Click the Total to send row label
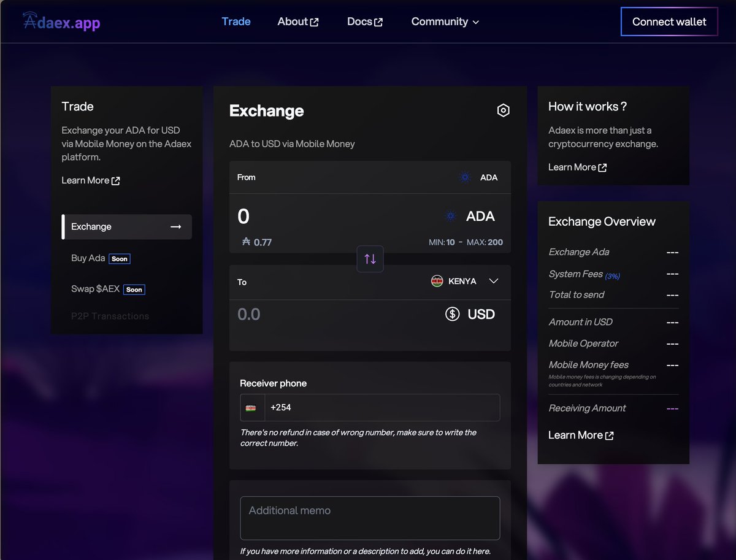736x560 pixels. click(577, 295)
